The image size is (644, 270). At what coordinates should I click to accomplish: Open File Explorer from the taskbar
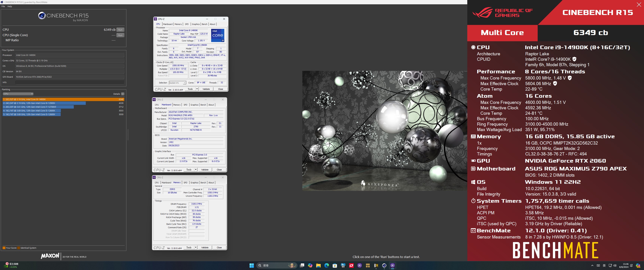318,265
